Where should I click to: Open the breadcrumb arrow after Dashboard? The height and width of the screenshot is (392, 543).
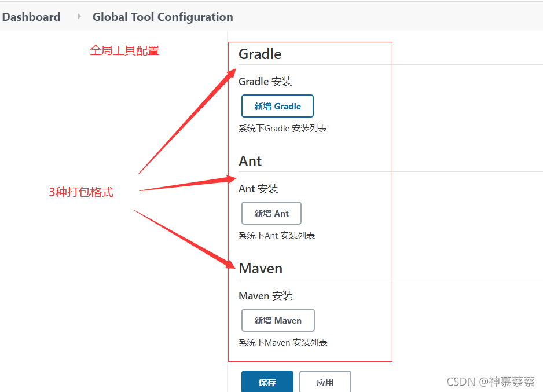[79, 16]
